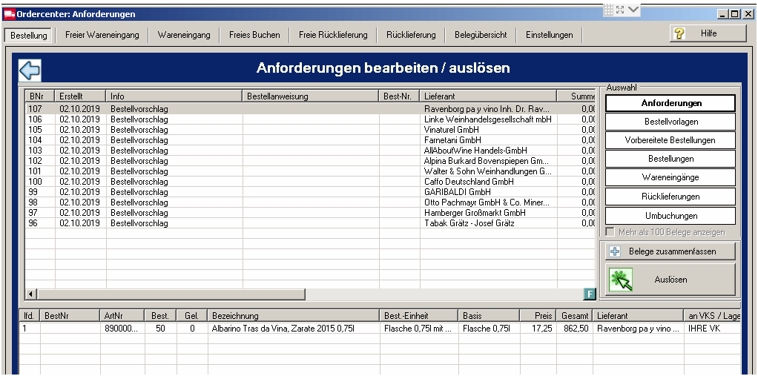Select row 105 Vinaturel GmbH

click(x=310, y=130)
